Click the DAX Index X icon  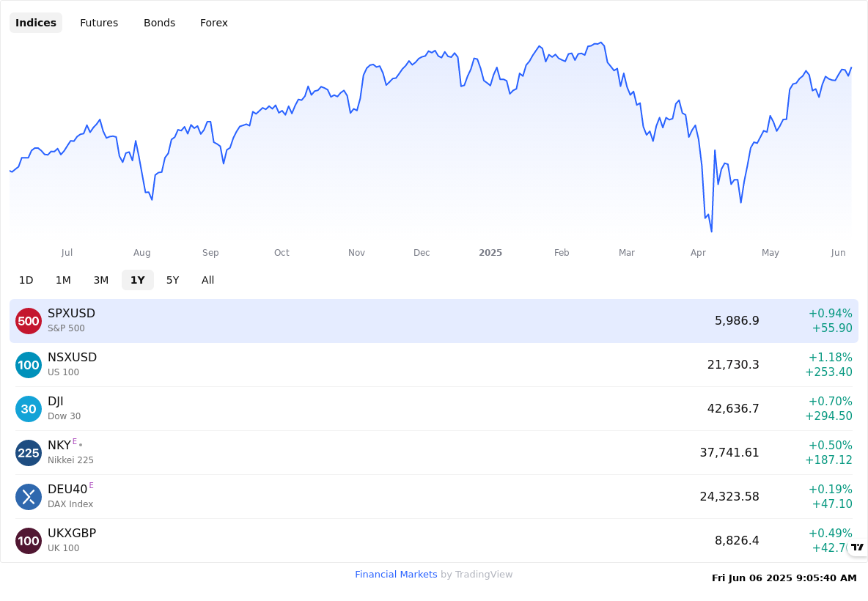point(29,497)
